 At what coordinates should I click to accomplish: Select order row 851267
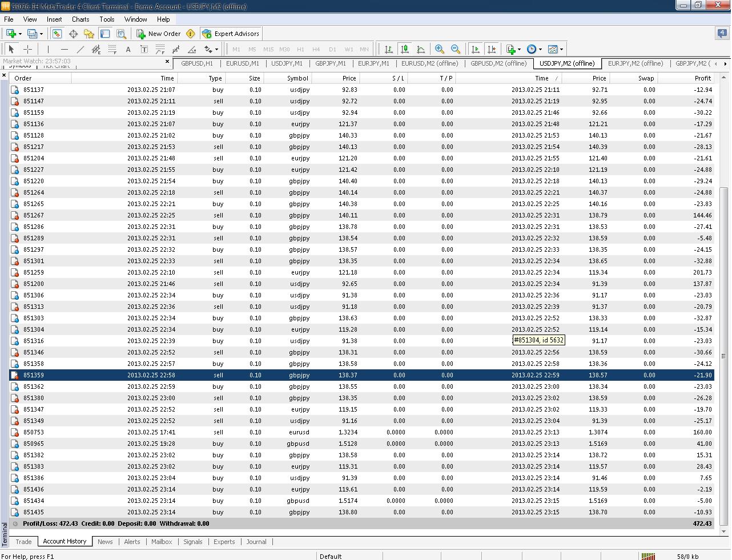click(361, 215)
